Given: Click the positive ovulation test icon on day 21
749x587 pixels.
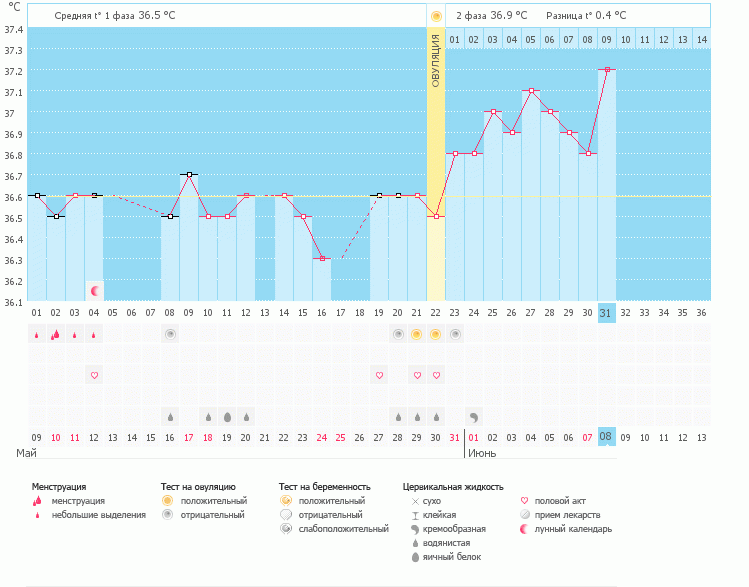Looking at the screenshot, I should point(417,334).
